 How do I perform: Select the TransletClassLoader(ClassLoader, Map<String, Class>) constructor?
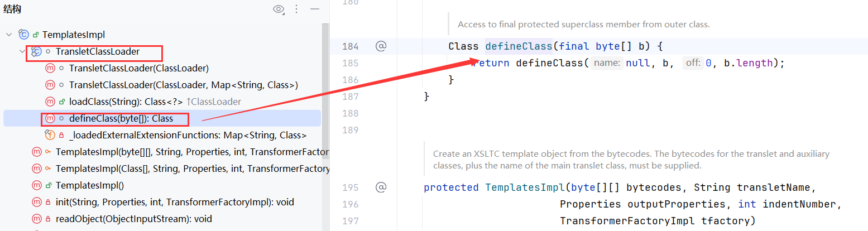(183, 85)
